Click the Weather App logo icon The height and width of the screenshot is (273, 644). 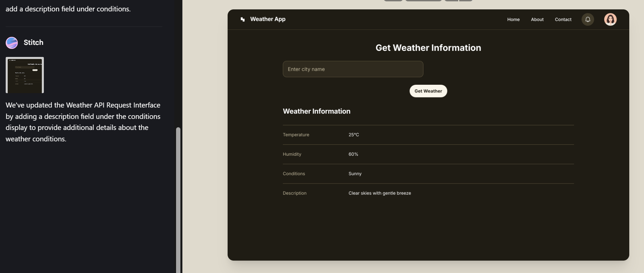(x=243, y=19)
